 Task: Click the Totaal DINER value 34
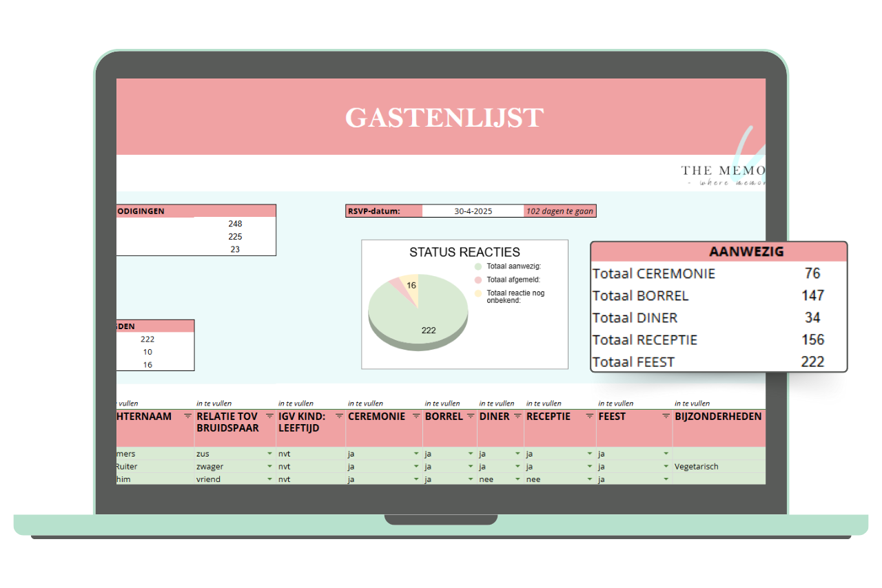point(812,317)
